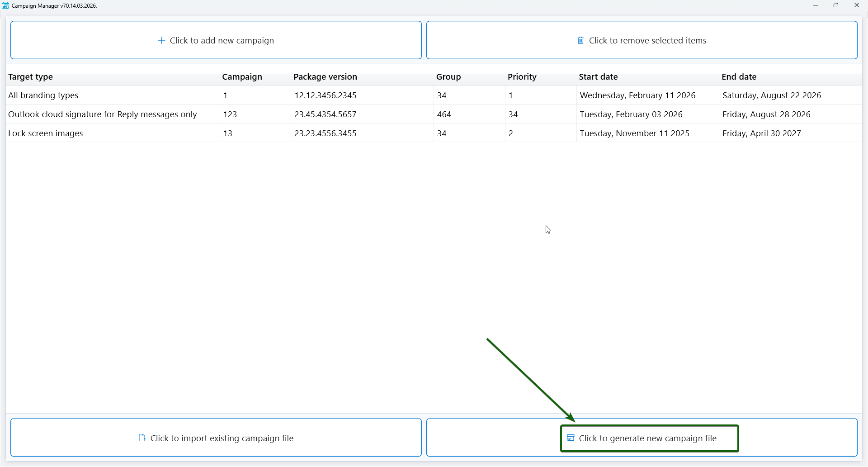Viewport: 868px width, 467px height.
Task: Sort by the Target type column header
Action: click(x=30, y=77)
